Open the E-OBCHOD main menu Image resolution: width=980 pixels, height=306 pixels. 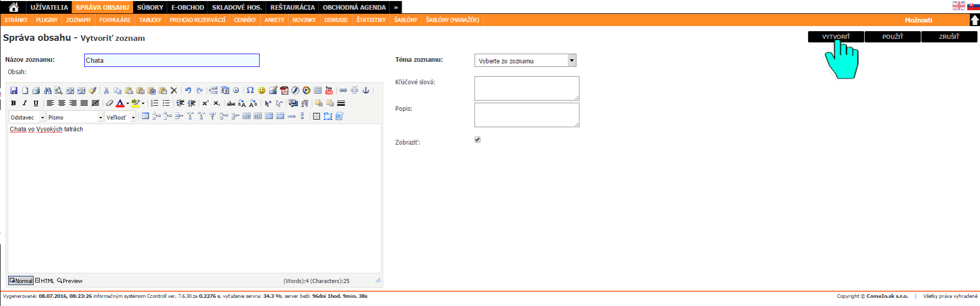point(187,7)
